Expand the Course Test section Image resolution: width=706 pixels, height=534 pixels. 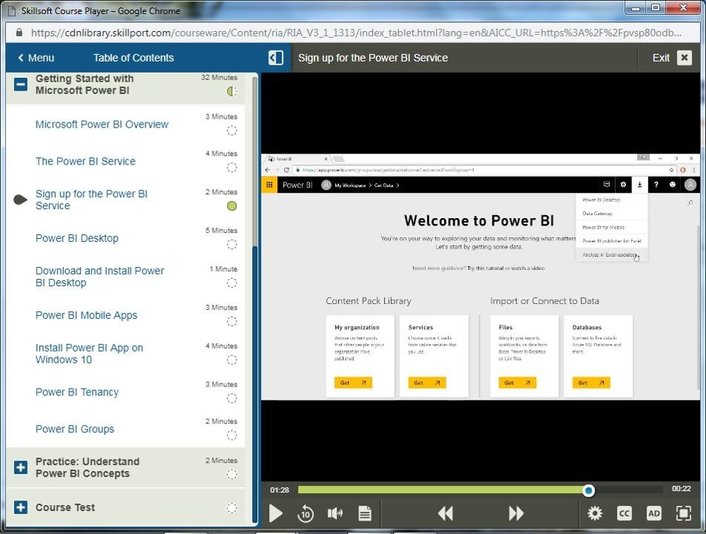click(x=21, y=507)
